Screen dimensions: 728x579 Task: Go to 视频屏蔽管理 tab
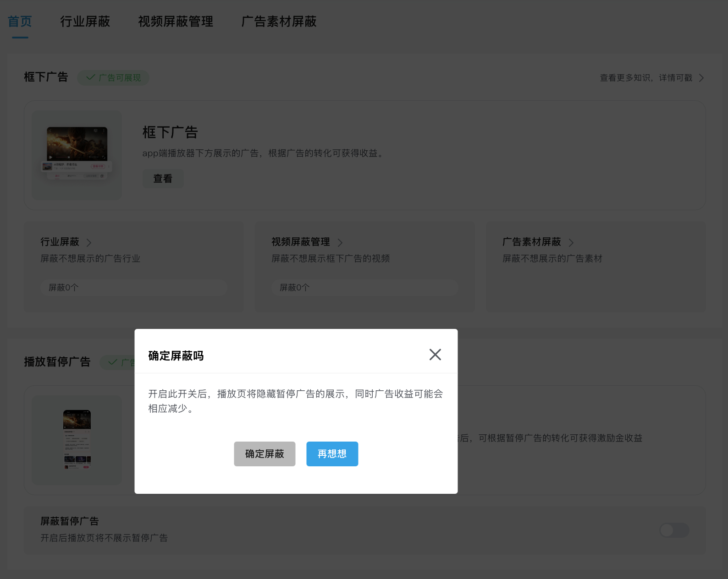click(x=176, y=22)
